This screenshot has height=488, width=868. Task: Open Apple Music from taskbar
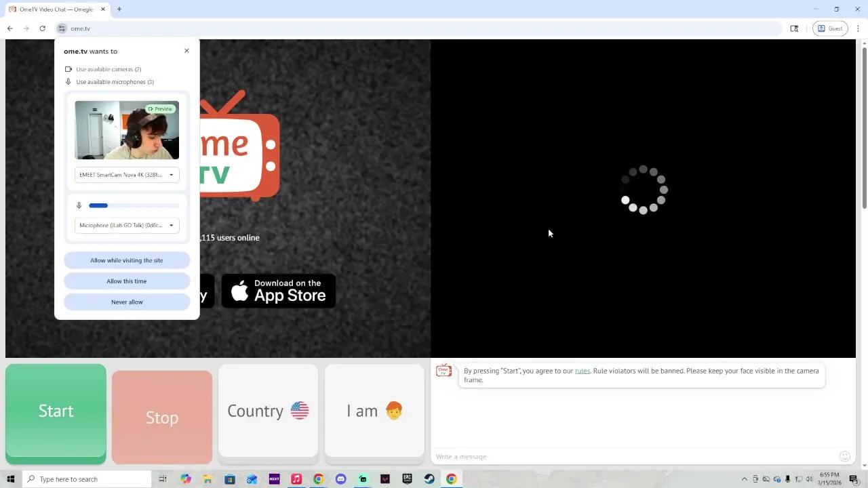point(296,479)
